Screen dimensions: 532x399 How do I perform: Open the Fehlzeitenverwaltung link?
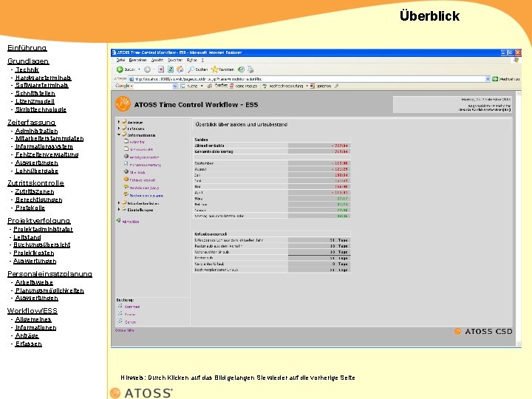click(x=47, y=154)
